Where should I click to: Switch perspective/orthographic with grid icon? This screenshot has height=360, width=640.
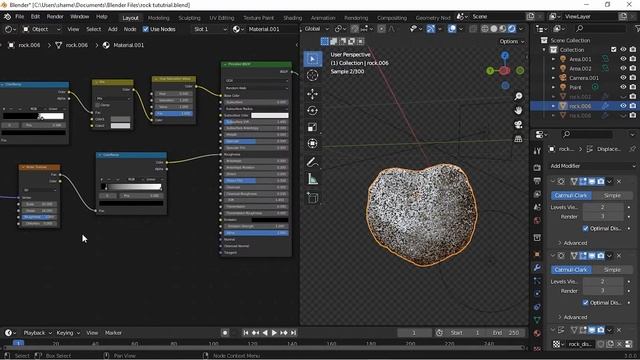click(x=518, y=139)
